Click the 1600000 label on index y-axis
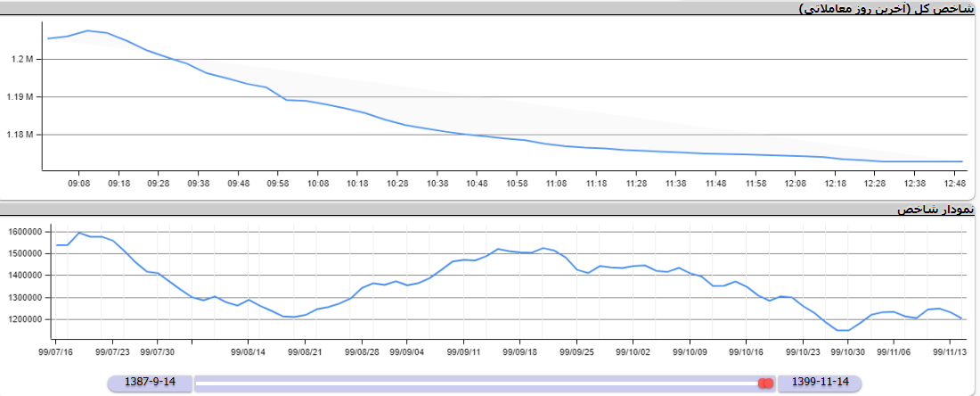The image size is (980, 396). coord(25,231)
